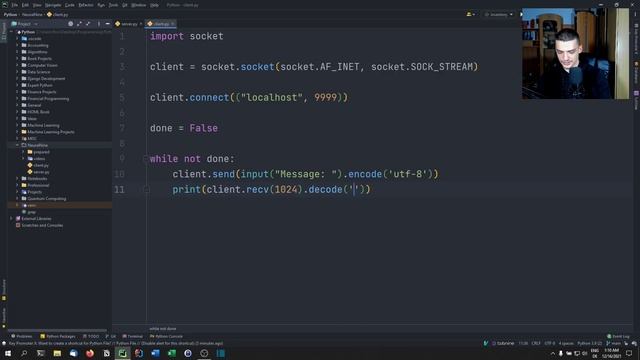Click the select opened file target icon
The image size is (640, 360).
[71, 24]
